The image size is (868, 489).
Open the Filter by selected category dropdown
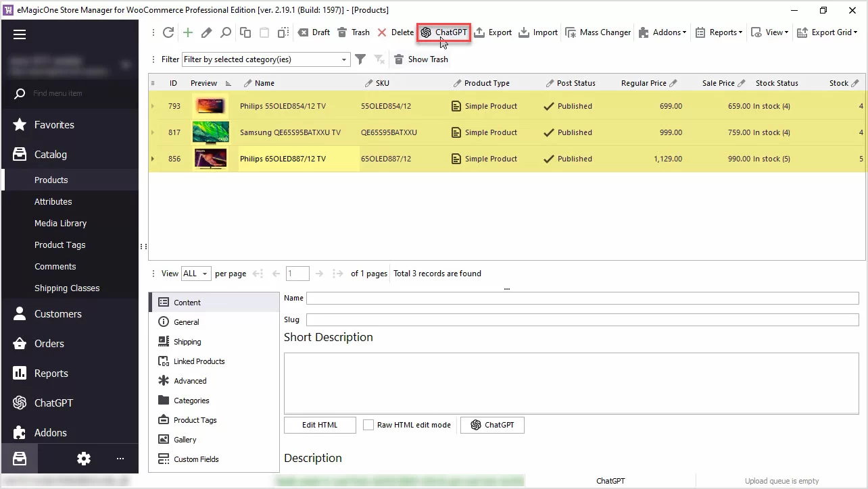pos(344,59)
